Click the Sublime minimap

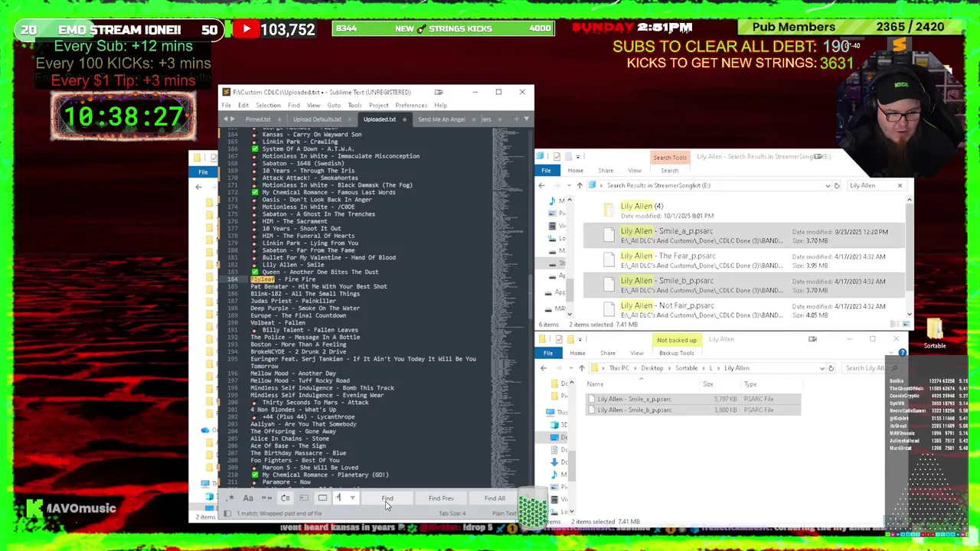pyautogui.click(x=508, y=306)
